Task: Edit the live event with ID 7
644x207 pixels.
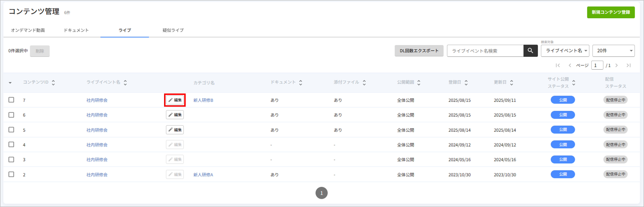Action: pyautogui.click(x=175, y=100)
